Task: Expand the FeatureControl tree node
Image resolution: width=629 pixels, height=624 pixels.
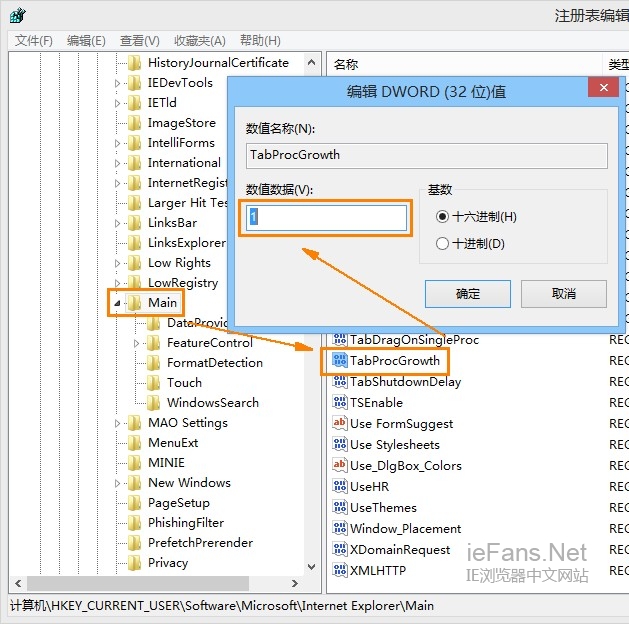Action: (x=136, y=343)
